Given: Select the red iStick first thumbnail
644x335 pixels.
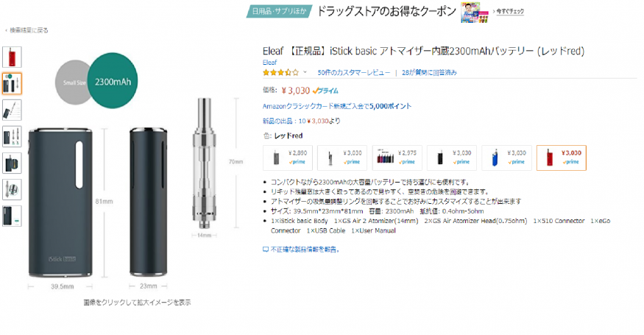Looking at the screenshot, I should (x=12, y=57).
